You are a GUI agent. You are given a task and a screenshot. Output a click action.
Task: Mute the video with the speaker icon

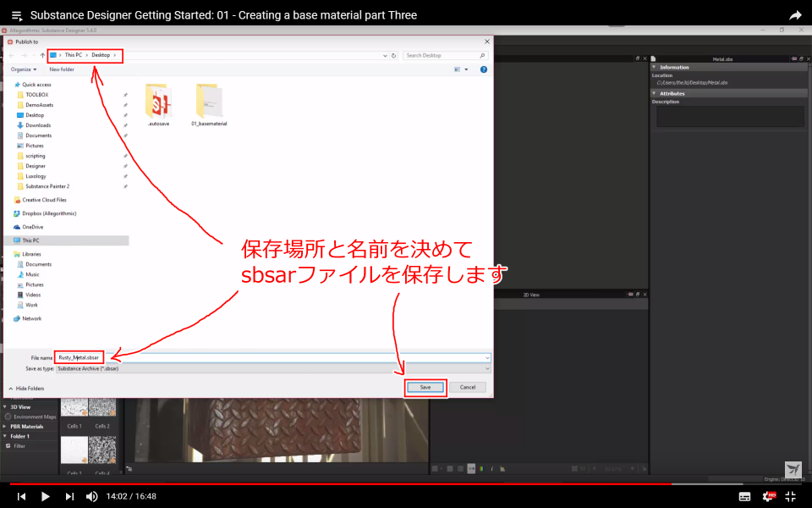click(91, 497)
